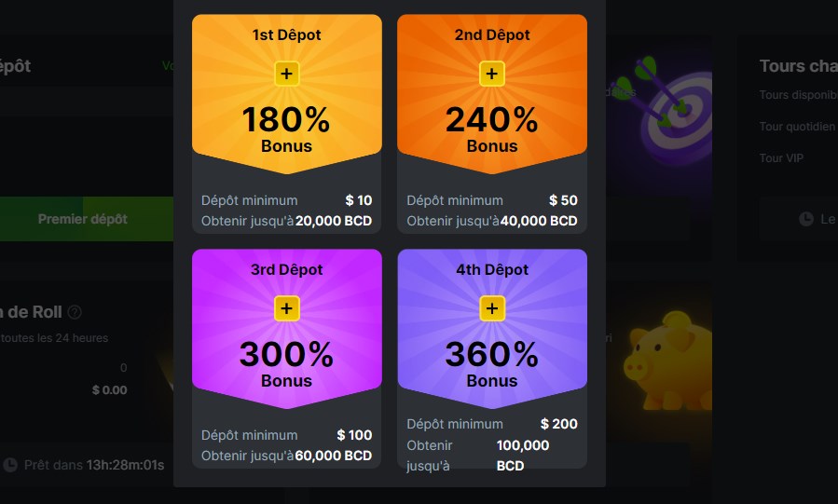Click the 60,000 BCD maximum amount text
The image size is (838, 504).
[334, 456]
